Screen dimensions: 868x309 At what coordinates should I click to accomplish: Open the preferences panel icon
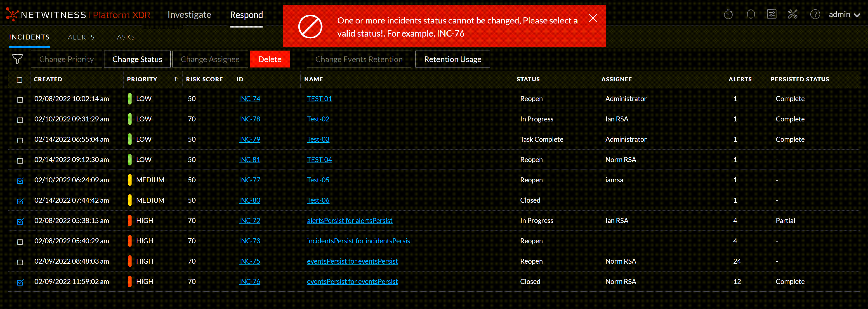coord(771,14)
